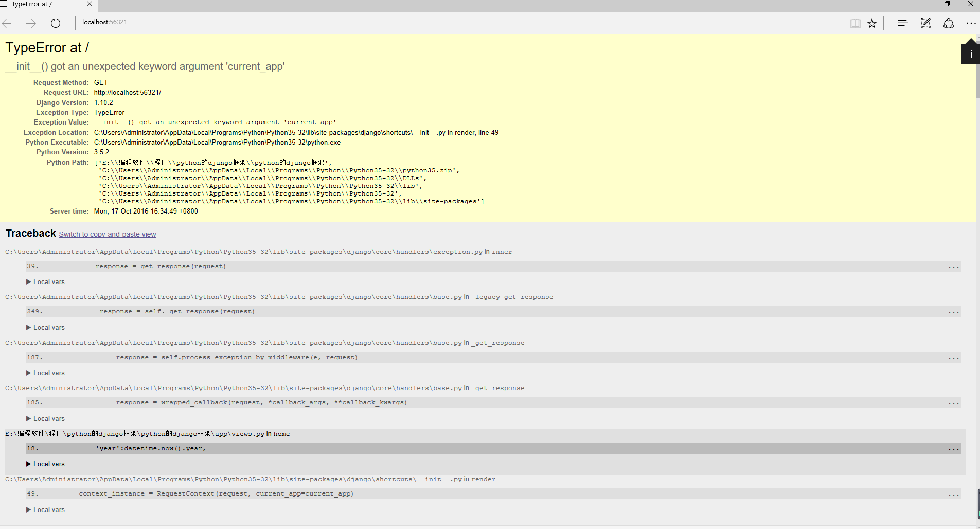Expand Local vars under line 185
This screenshot has height=529, width=980.
[x=45, y=419]
